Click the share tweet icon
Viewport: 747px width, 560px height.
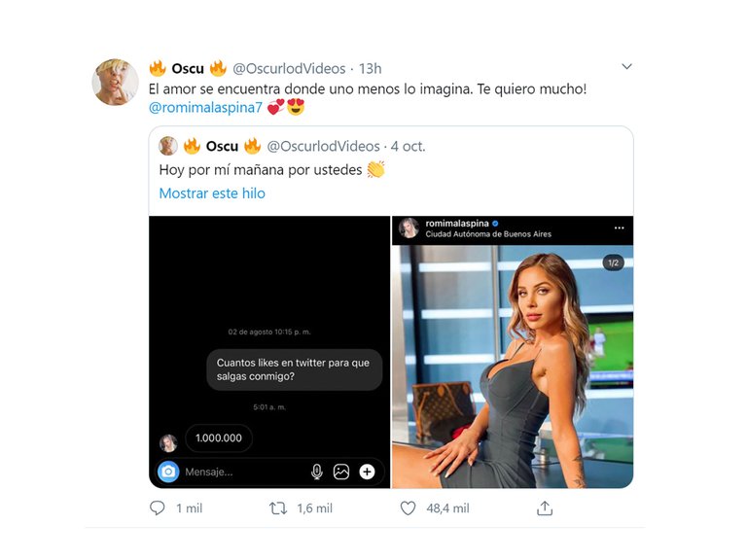click(545, 507)
